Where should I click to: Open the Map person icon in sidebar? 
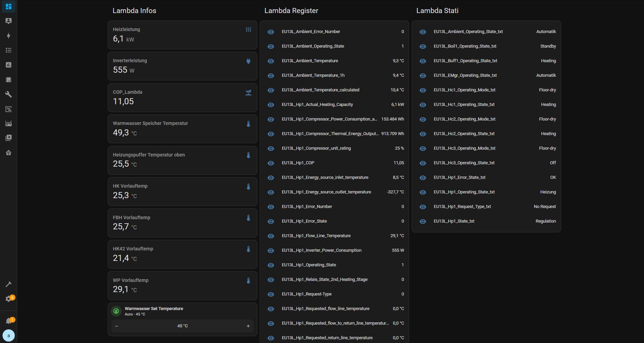(9, 21)
